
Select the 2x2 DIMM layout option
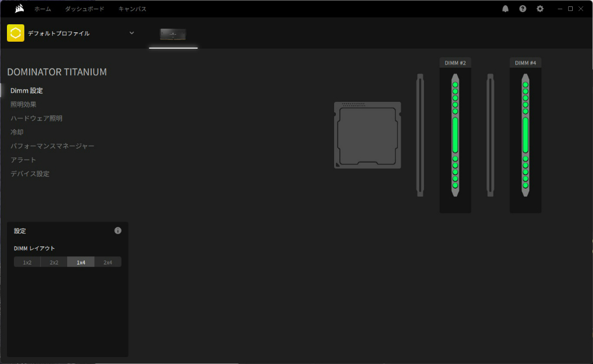(x=54, y=262)
